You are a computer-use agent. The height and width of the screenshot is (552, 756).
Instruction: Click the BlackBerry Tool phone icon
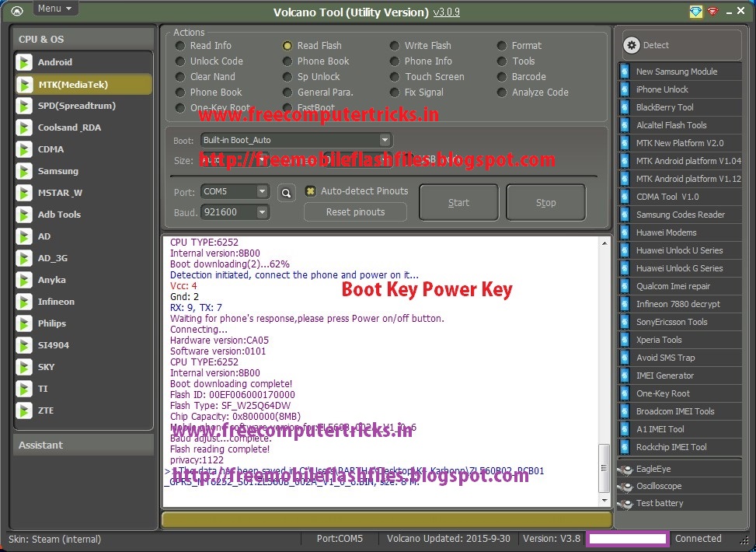tap(625, 107)
